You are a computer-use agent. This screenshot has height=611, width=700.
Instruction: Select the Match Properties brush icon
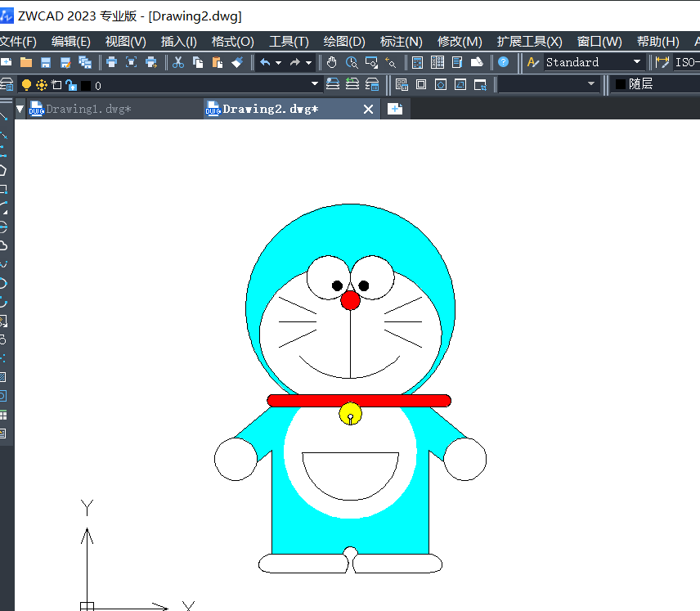(x=237, y=62)
